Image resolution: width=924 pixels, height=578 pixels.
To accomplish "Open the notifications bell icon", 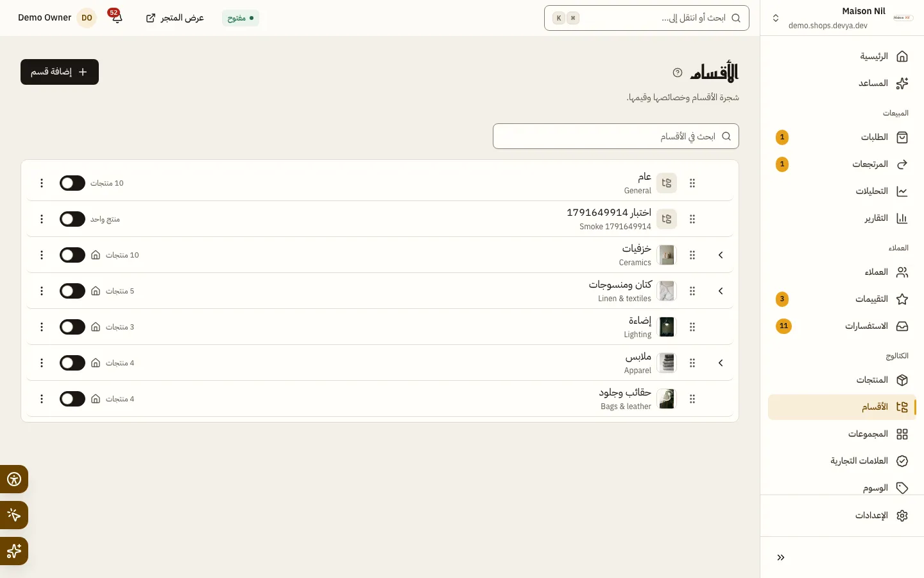I will coord(117,18).
